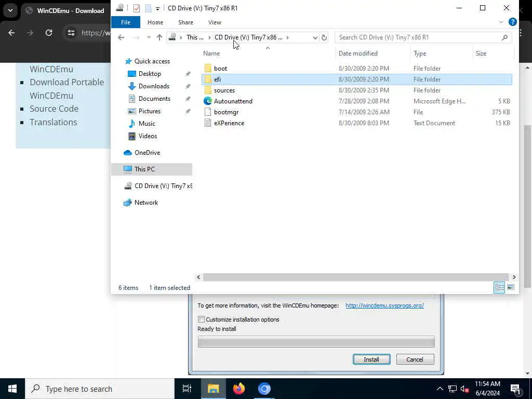Open File Explorer taskbar icon
This screenshot has height=399, width=532.
pyautogui.click(x=214, y=389)
